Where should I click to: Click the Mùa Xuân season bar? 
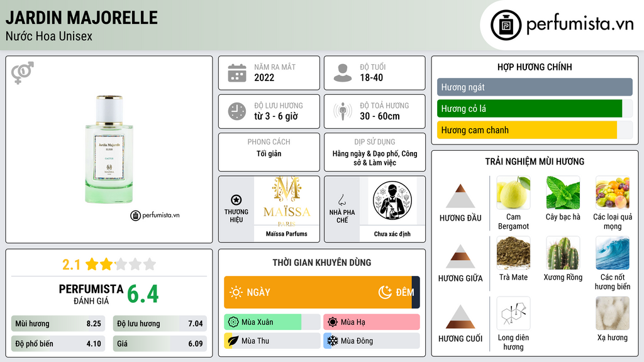click(272, 322)
